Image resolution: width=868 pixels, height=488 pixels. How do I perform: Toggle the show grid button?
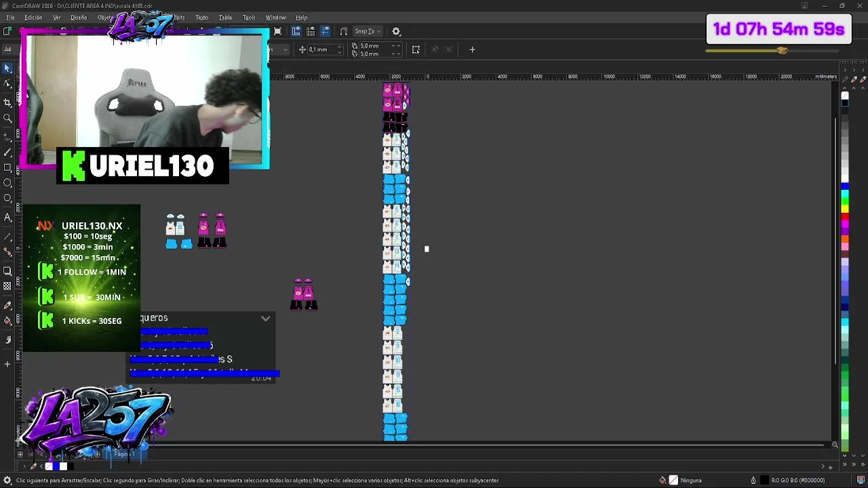[x=311, y=31]
